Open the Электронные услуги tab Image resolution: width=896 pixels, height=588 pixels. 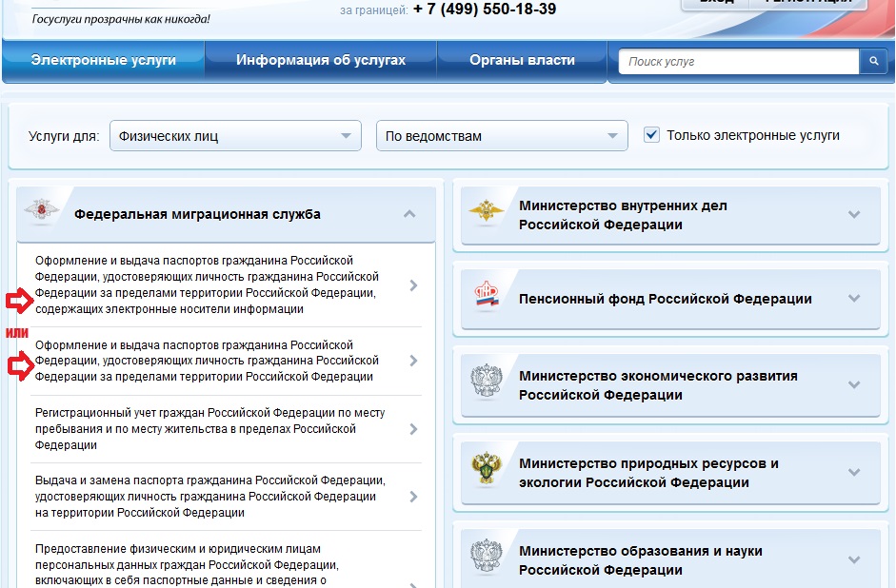coord(104,60)
